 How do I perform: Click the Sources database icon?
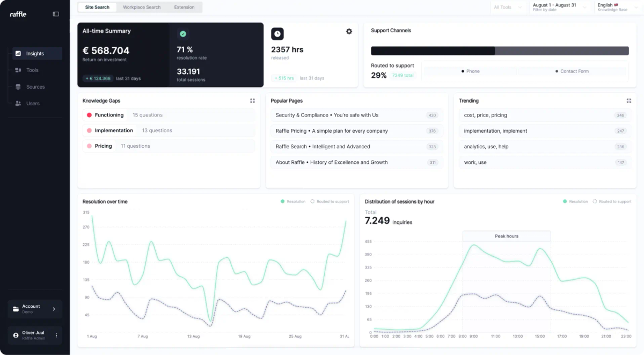(18, 87)
